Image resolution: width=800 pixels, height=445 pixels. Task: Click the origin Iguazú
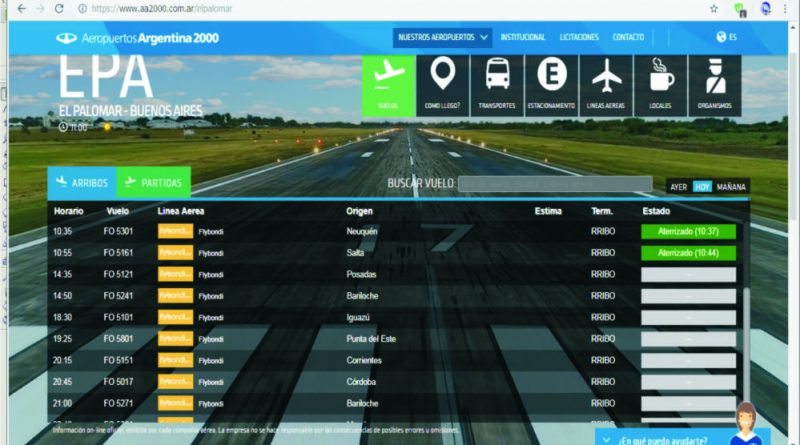coord(358,317)
